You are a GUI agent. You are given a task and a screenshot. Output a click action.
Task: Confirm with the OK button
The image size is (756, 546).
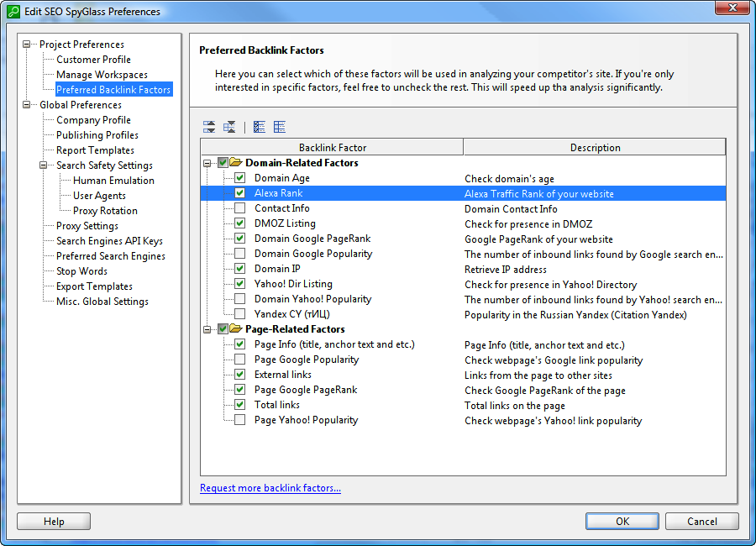point(622,521)
